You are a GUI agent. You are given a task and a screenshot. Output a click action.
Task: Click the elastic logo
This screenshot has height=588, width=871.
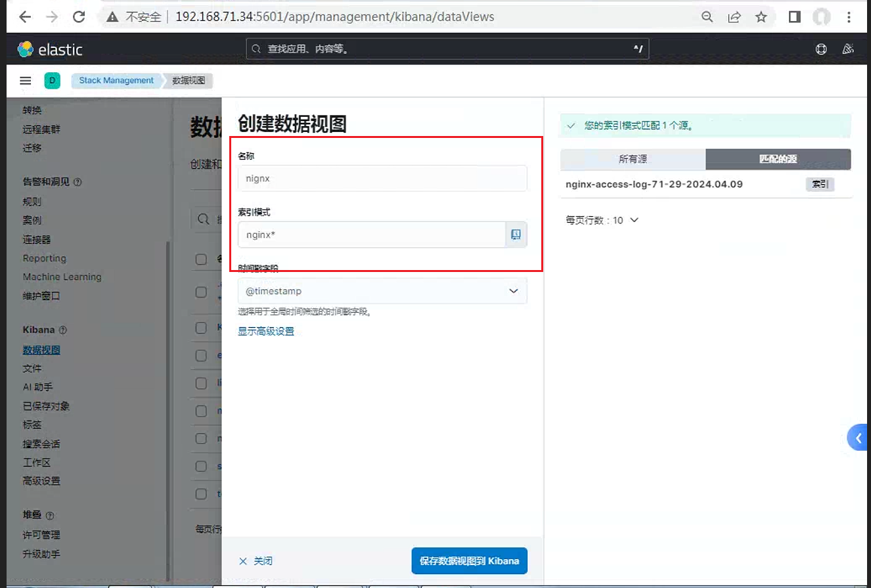click(x=50, y=49)
